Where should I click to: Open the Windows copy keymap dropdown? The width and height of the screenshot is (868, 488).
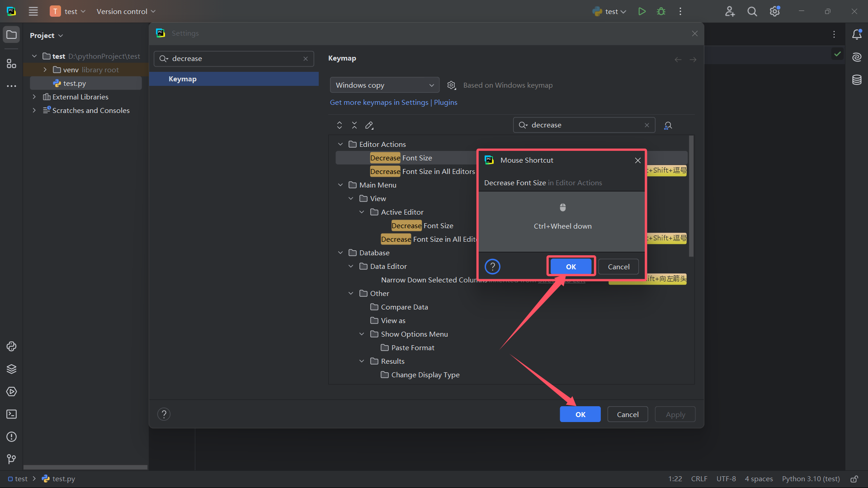384,85
